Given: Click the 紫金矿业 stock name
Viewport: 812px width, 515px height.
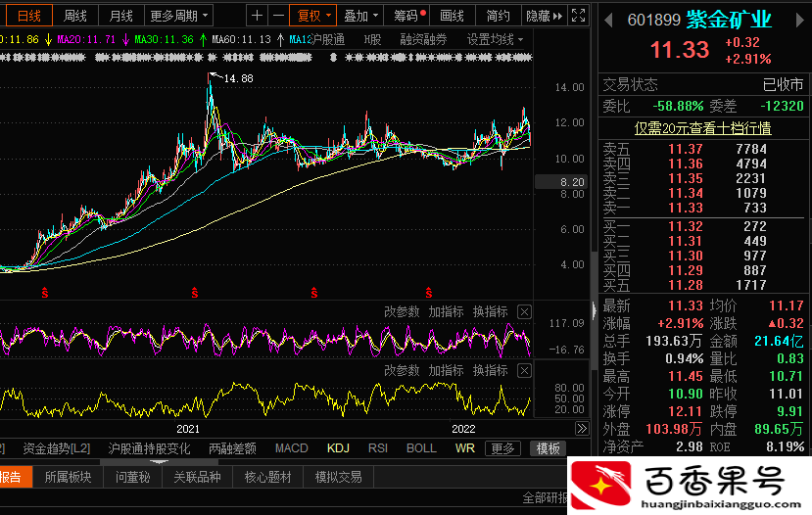Looking at the screenshot, I should [x=729, y=21].
